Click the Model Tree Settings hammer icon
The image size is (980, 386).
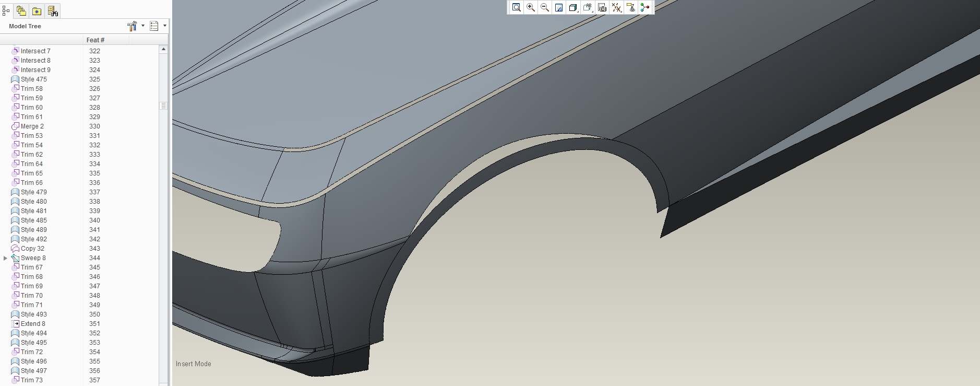click(132, 26)
